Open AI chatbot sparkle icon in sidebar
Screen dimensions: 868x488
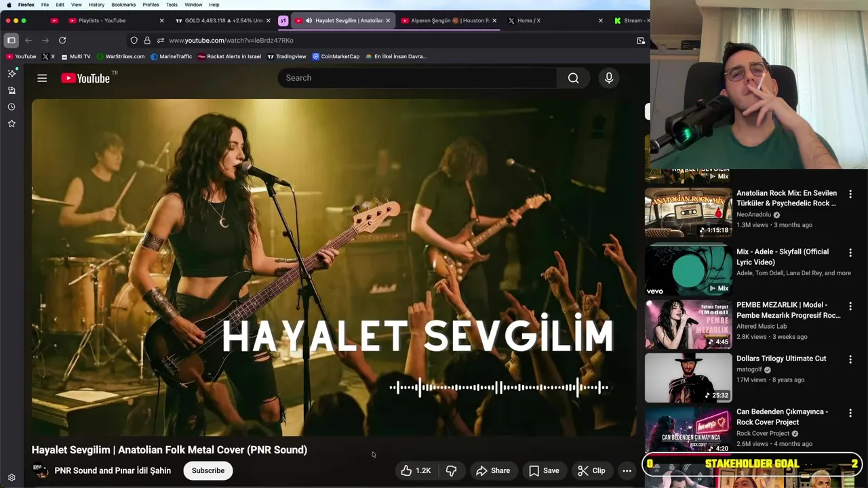pyautogui.click(x=12, y=73)
